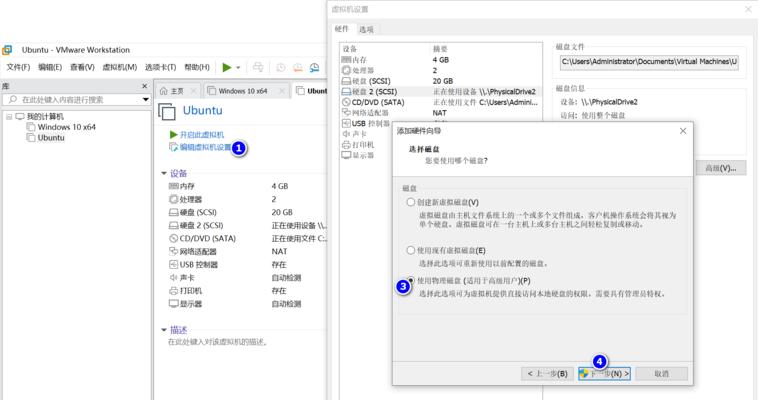Click the 硬盘 2 (SCSI) icon in main window devices
This screenshot has height=400, width=758.
pyautogui.click(x=174, y=225)
